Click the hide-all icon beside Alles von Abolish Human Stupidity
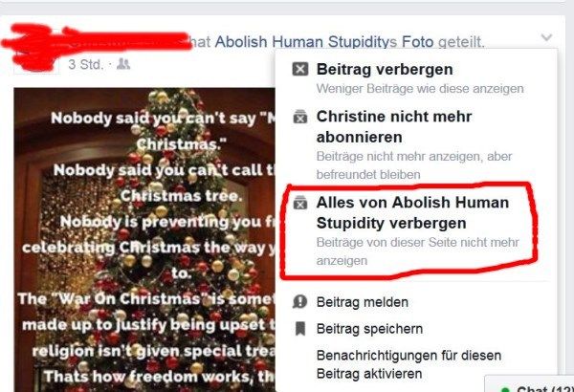Screen dimensions: 574x392 [300, 203]
